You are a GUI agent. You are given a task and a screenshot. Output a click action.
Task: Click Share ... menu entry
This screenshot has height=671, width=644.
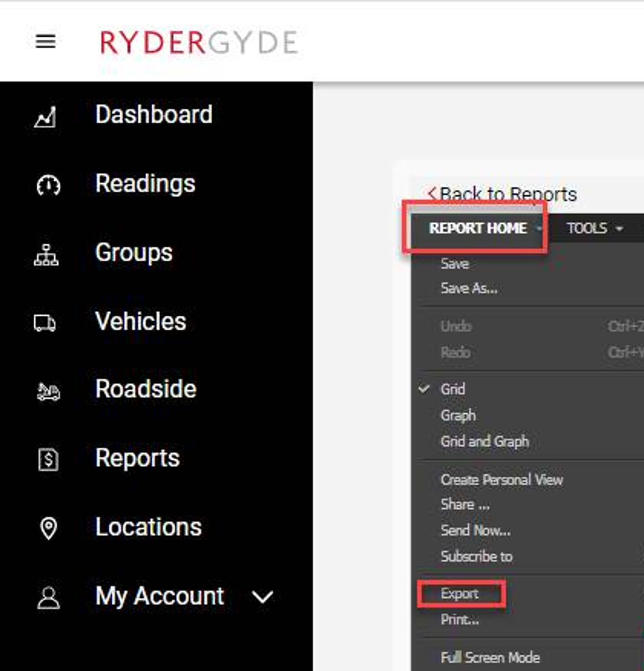pyautogui.click(x=465, y=505)
